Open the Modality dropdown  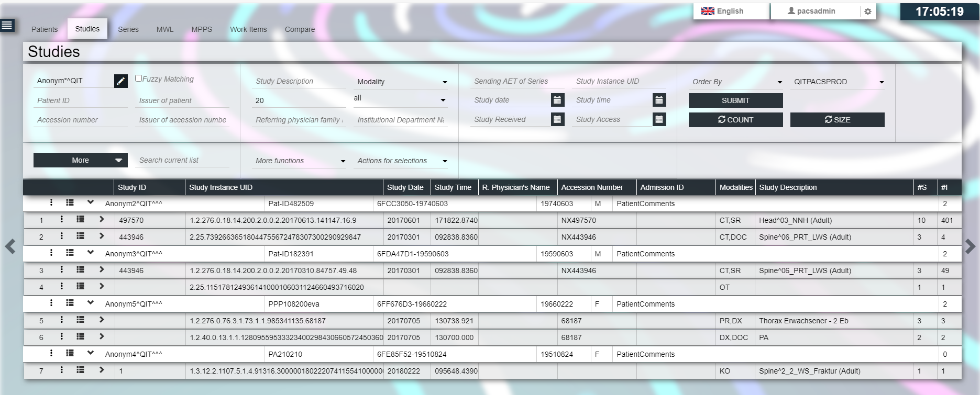click(401, 82)
